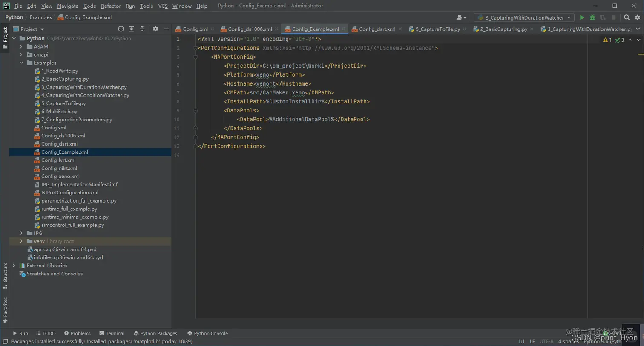Fold the DataPools XML element
This screenshot has height=346, width=644.
[x=195, y=111]
